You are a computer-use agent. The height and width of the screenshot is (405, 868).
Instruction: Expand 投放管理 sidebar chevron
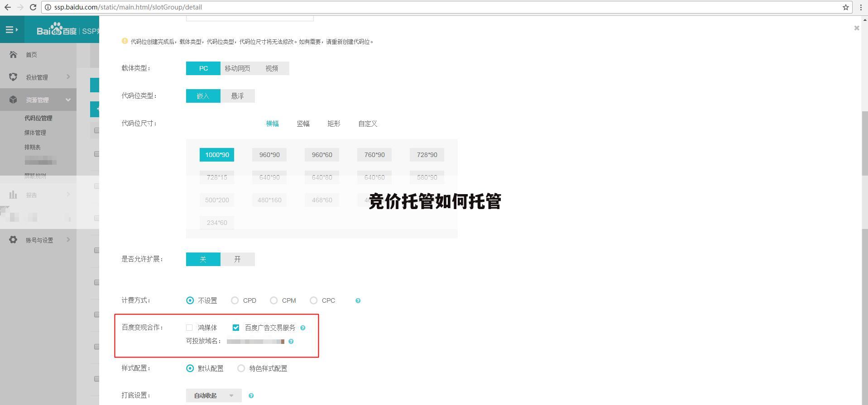tap(68, 76)
